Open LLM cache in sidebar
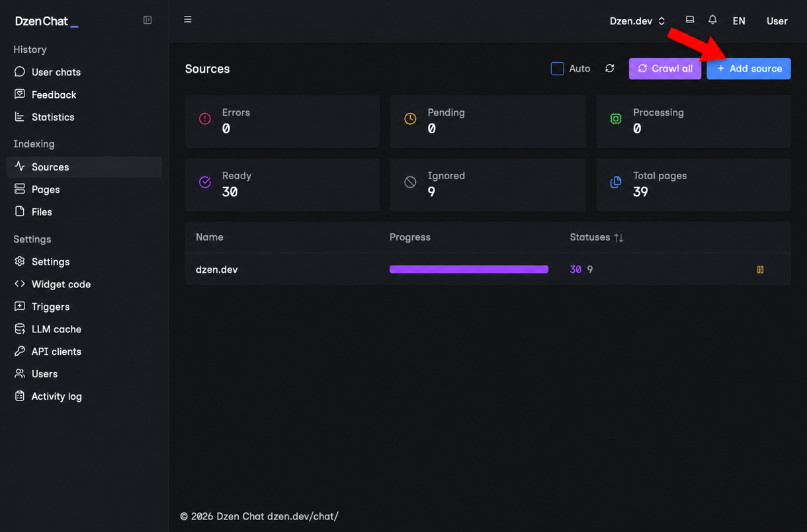The width and height of the screenshot is (807, 532). 84,329
